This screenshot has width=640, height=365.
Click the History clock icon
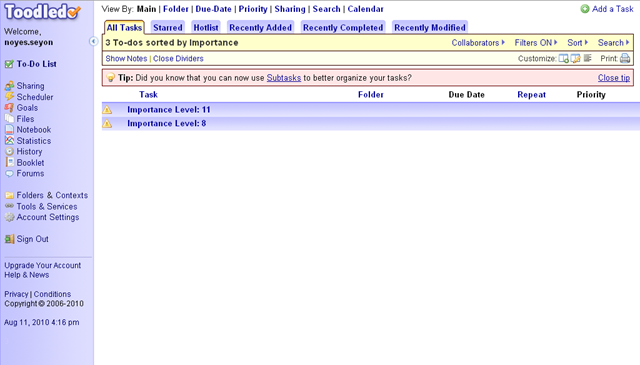(x=9, y=151)
